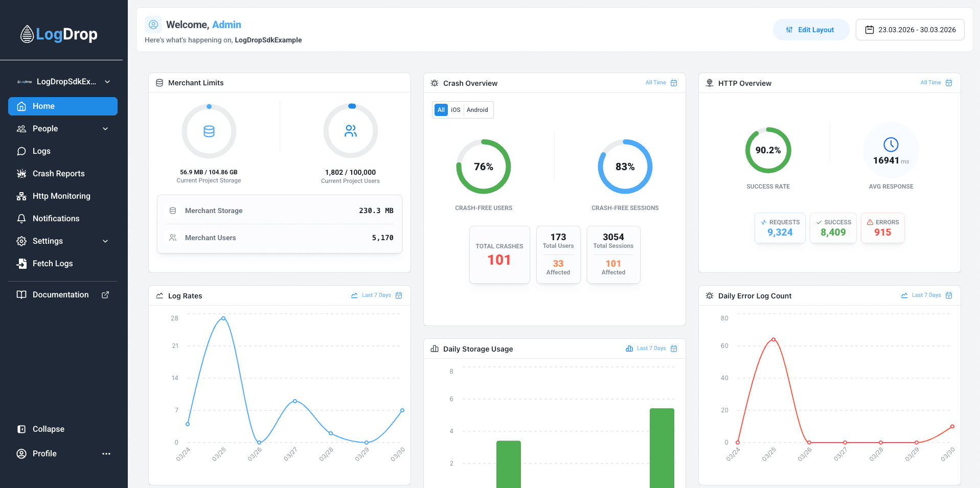
Task: Click the Settings gear icon in sidebar
Action: 21,241
